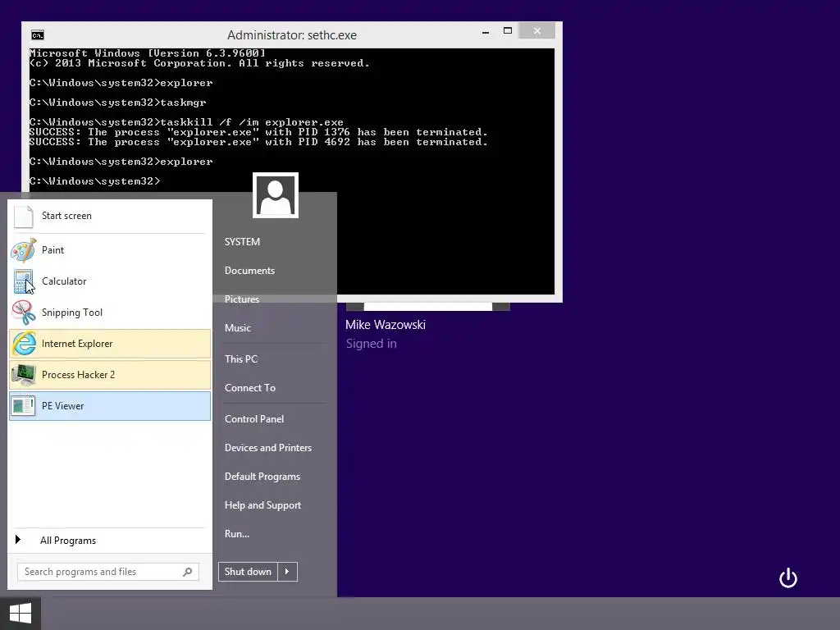Viewport: 840px width, 630px height.
Task: Select Internet Explorer text label
Action: tap(77, 344)
